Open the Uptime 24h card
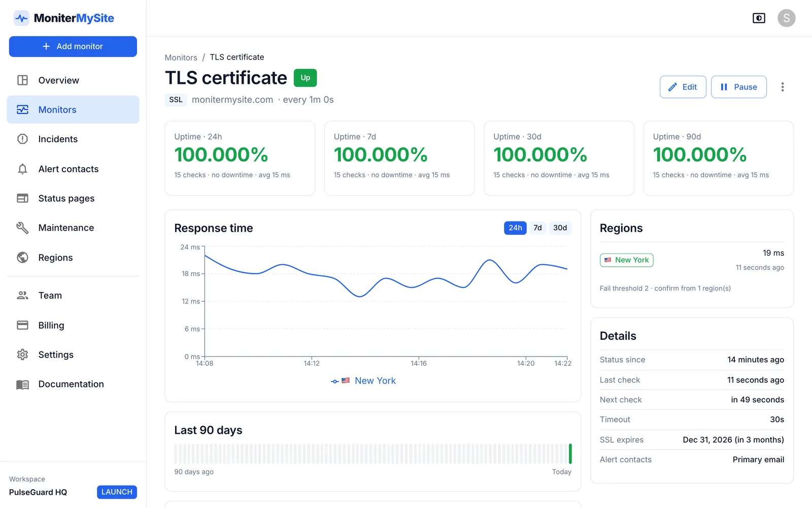Screen dimensions: 812x508 pos(240,158)
